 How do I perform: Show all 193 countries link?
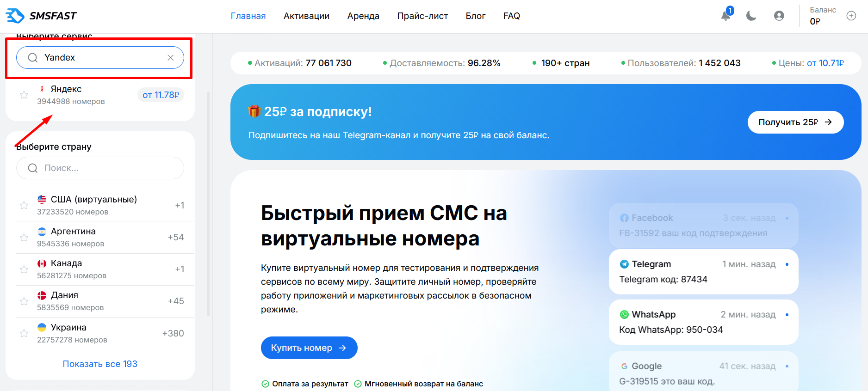click(x=100, y=364)
